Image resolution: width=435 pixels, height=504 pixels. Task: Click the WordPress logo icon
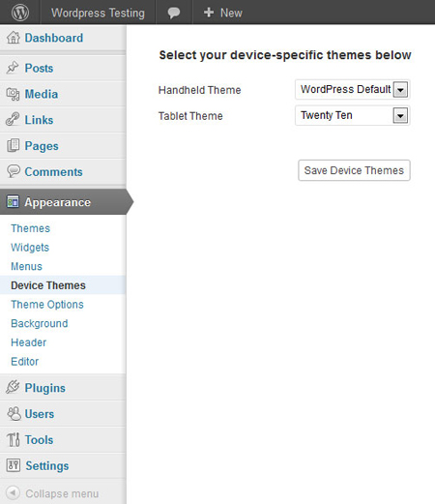(x=20, y=13)
